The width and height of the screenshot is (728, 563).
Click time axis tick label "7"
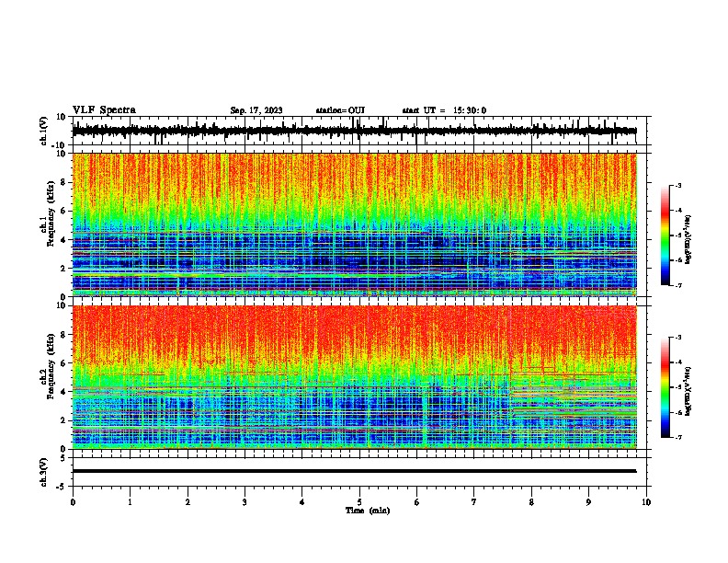[x=474, y=502]
